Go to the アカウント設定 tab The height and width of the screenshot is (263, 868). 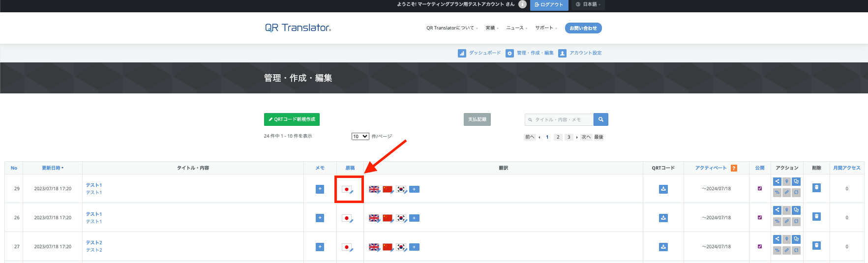pos(580,53)
